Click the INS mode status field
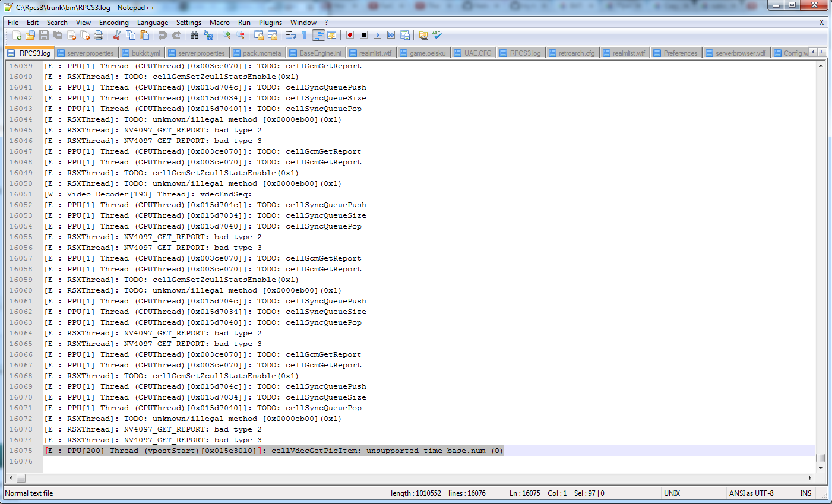The image size is (832, 504). [x=805, y=493]
